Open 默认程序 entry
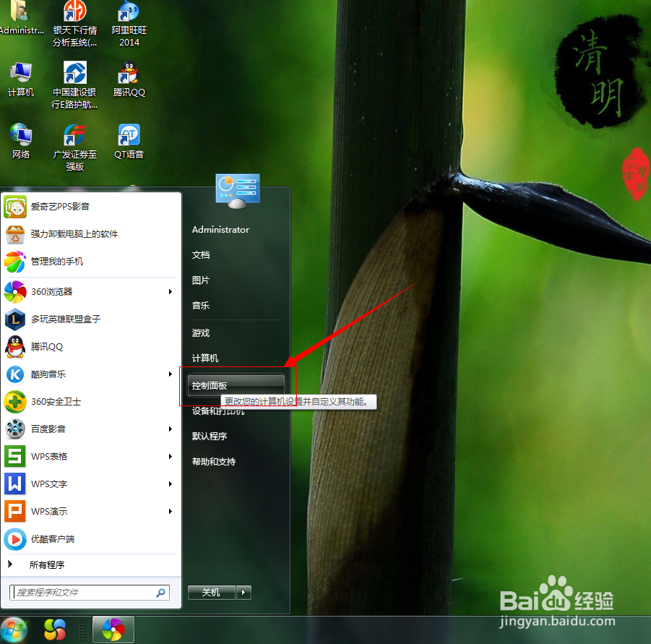The image size is (651, 644). point(210,437)
